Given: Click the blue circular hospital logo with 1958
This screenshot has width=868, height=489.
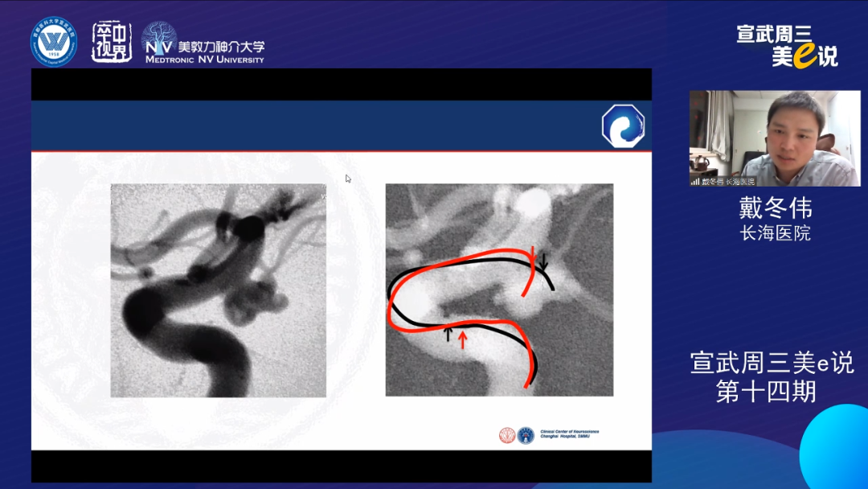Looking at the screenshot, I should pyautogui.click(x=54, y=42).
